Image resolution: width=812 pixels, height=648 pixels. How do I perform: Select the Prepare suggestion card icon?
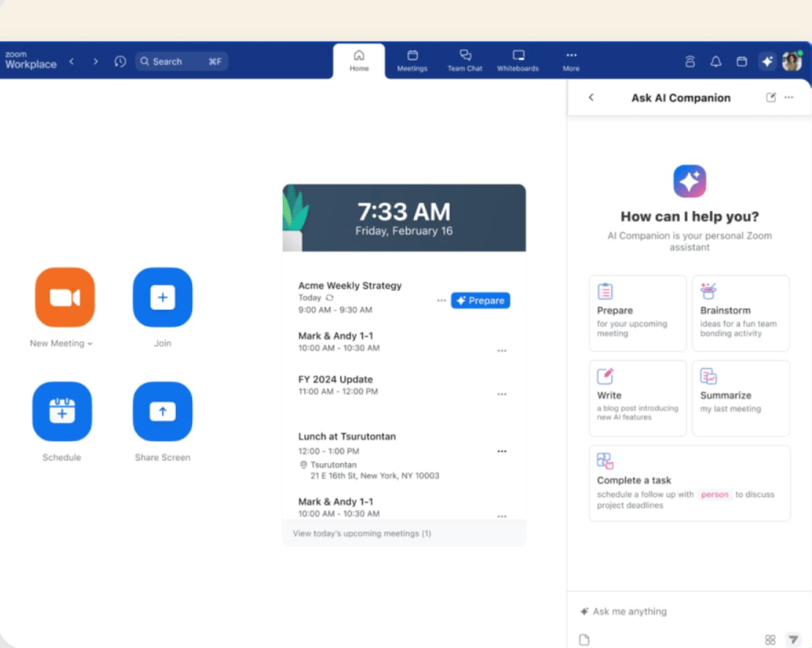pos(605,291)
